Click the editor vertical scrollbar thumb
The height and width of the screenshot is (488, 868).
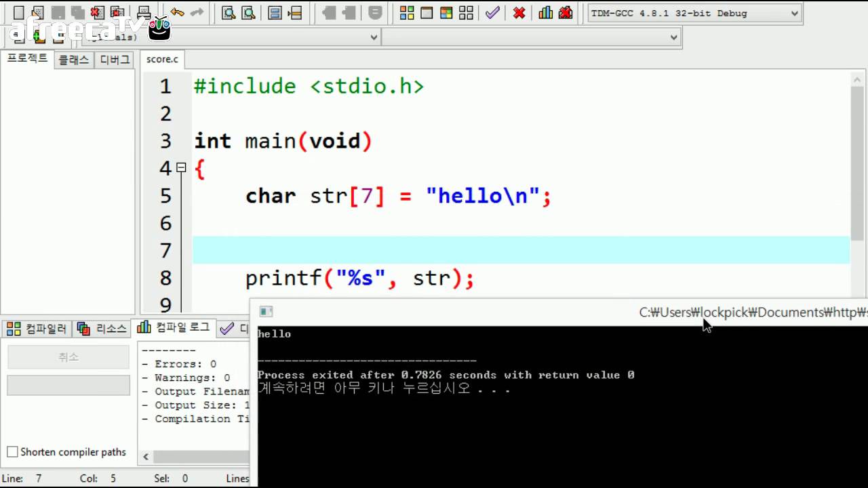click(x=857, y=163)
